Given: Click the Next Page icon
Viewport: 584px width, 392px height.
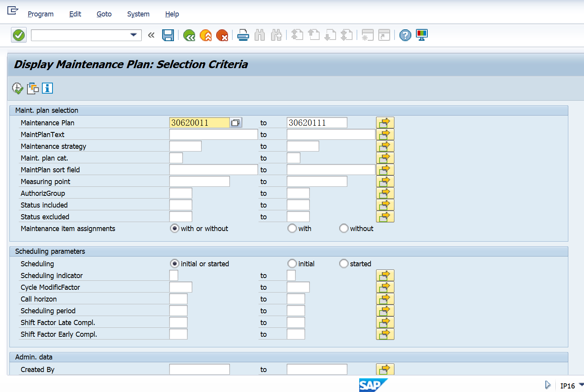Looking at the screenshot, I should click(330, 35).
